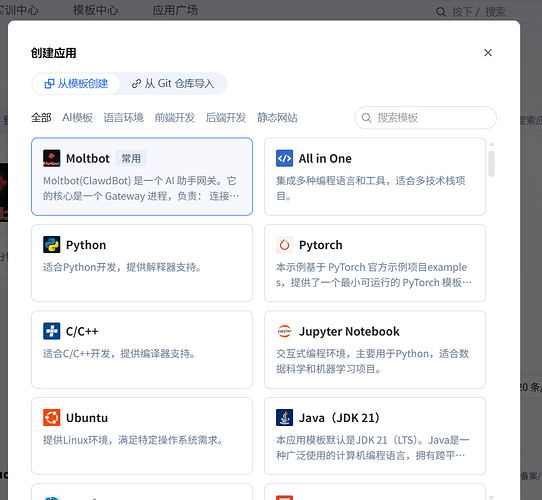Click the Jupyter Notebook template title
The width and height of the screenshot is (542, 500).
[x=349, y=331]
